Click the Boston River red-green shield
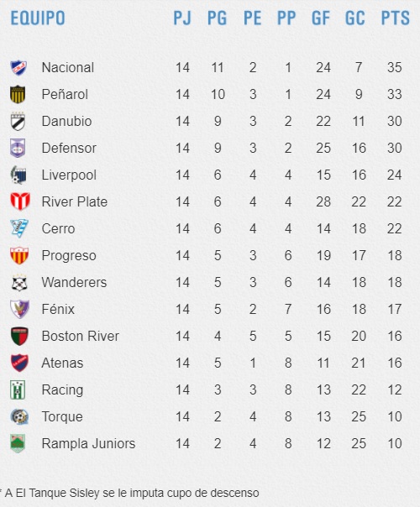Screen dimensions: 420x507 click(19, 336)
